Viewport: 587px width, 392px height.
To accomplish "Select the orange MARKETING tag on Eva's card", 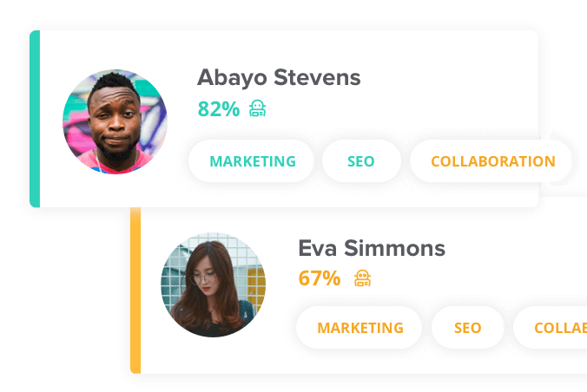I will (x=359, y=328).
